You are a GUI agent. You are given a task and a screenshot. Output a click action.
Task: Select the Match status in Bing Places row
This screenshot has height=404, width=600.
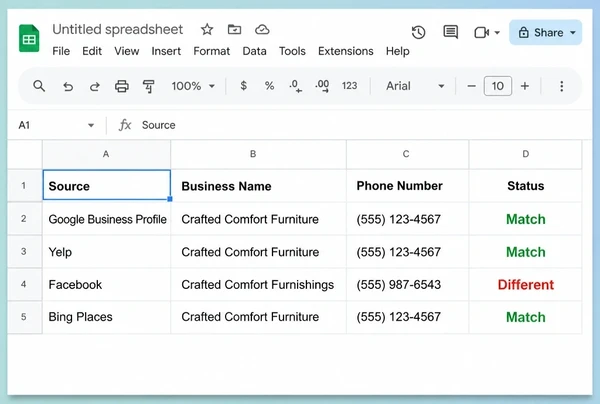tap(525, 317)
